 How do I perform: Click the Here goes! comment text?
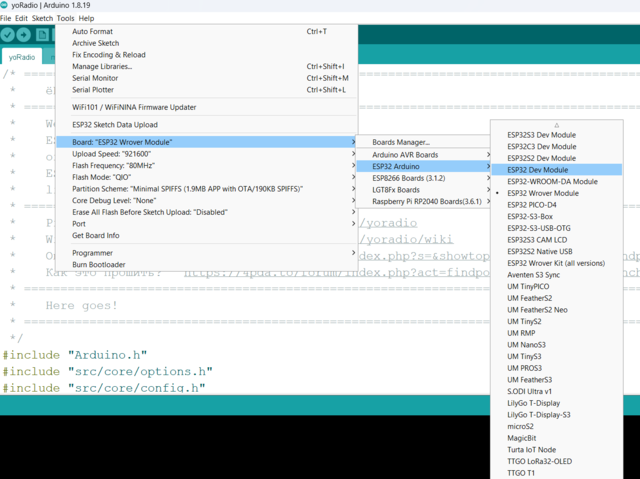coord(81,306)
